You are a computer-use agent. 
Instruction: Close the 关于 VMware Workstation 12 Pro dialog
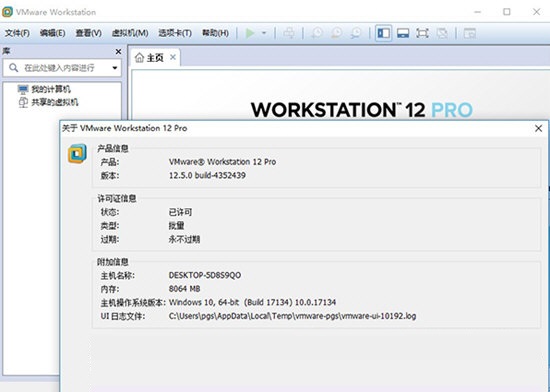point(538,128)
